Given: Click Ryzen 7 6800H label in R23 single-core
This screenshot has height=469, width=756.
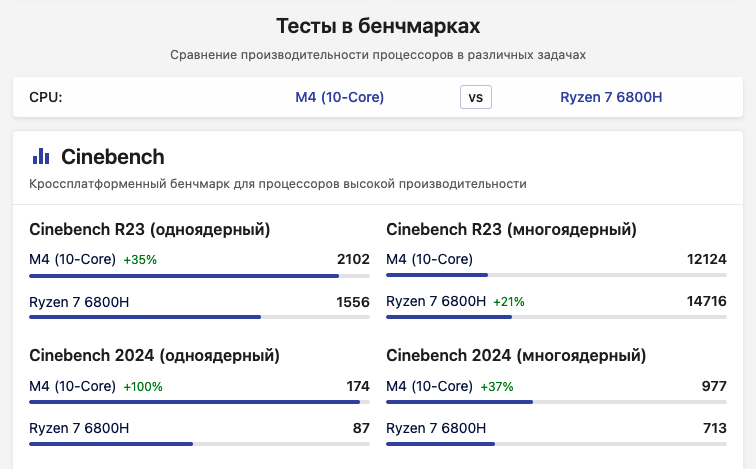Looking at the screenshot, I should click(x=79, y=302).
